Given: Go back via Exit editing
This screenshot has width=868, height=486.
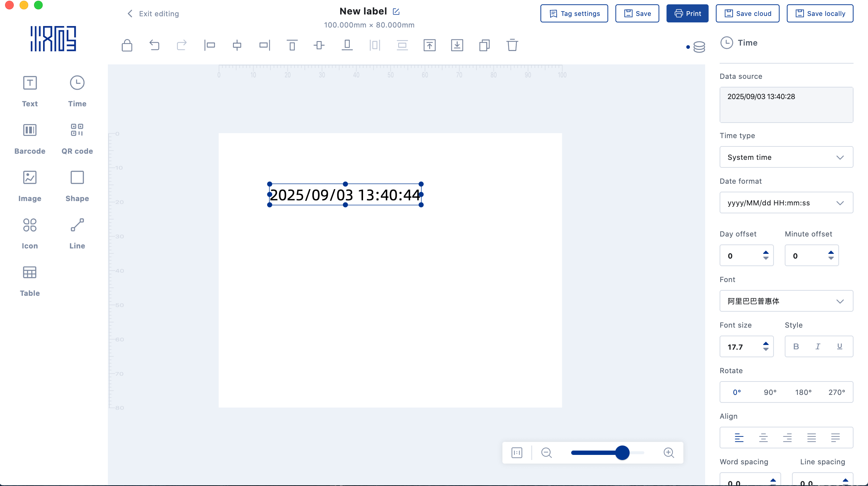Looking at the screenshot, I should coord(153,13).
